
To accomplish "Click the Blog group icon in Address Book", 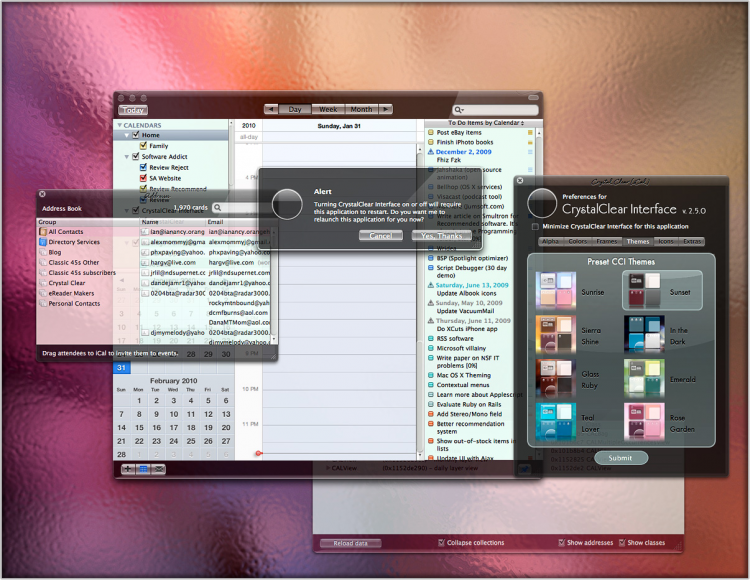I will 43,252.
